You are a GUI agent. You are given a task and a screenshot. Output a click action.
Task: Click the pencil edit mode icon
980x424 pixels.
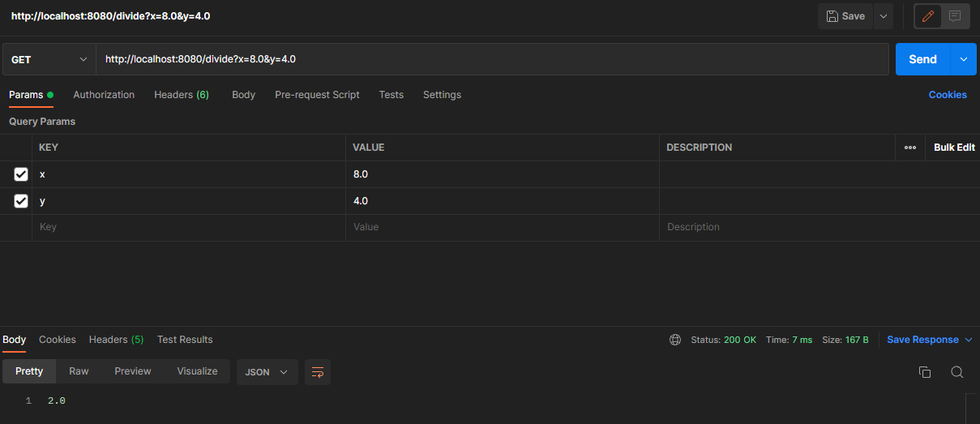coord(928,16)
